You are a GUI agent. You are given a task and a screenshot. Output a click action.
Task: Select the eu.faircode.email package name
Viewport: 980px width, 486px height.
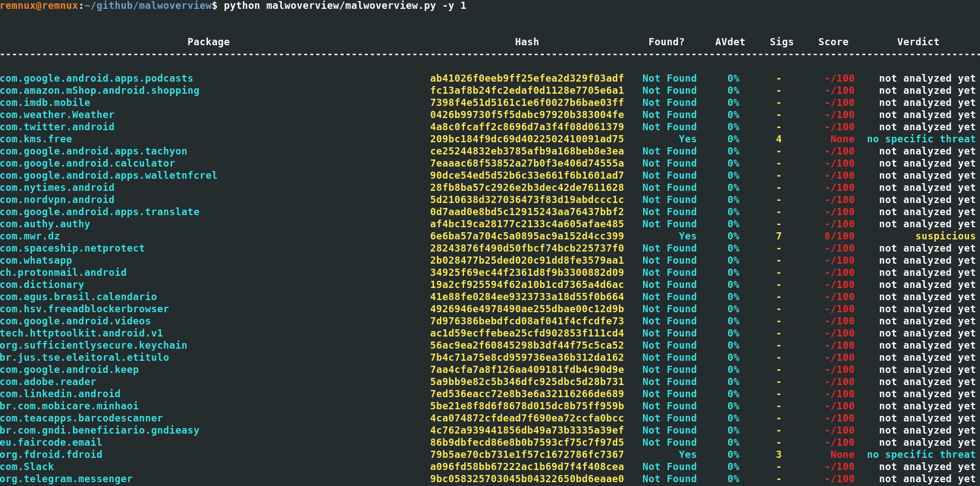pyautogui.click(x=51, y=442)
